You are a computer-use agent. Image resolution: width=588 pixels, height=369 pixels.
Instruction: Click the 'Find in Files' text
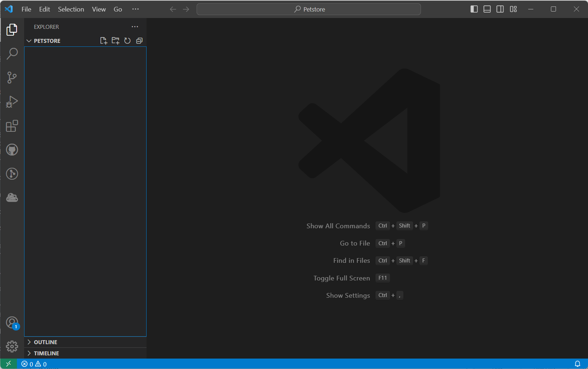(x=352, y=261)
